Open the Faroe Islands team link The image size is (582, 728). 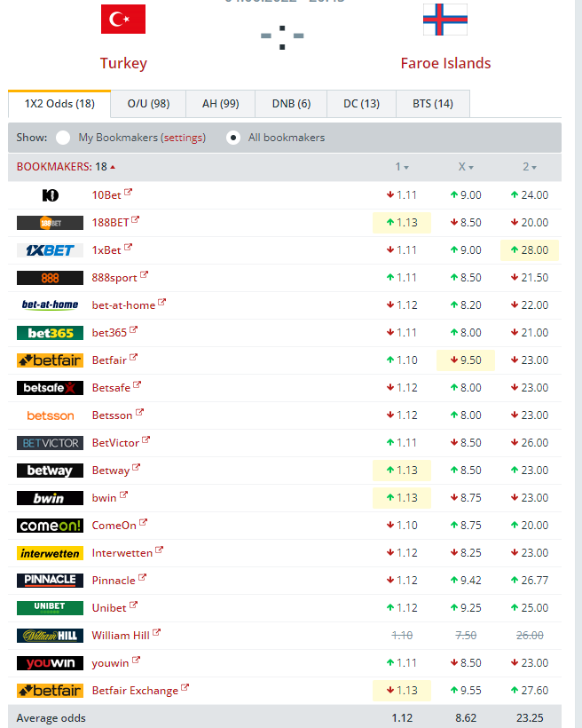[x=445, y=63]
